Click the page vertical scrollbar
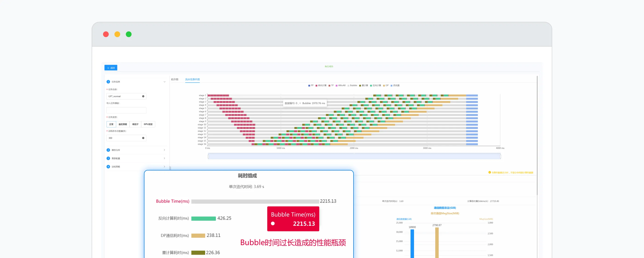Viewport: 644px width, 258px height. (x=537, y=135)
